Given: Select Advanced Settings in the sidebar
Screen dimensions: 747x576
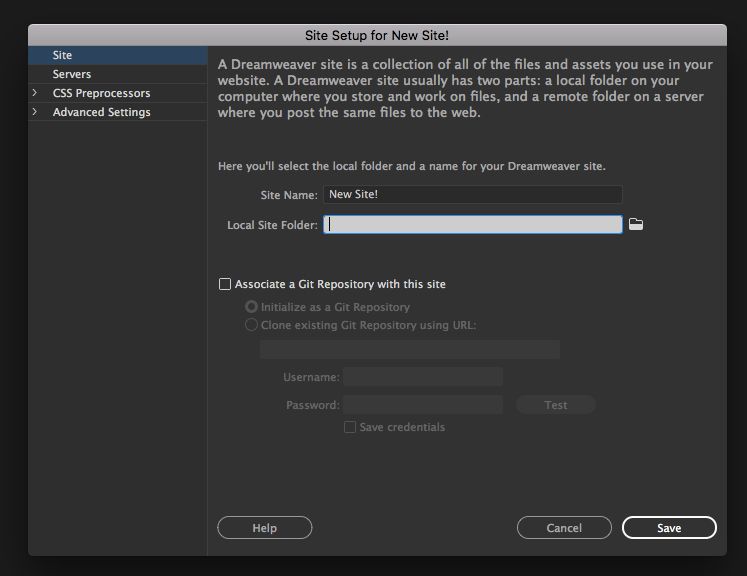Looking at the screenshot, I should (x=101, y=112).
